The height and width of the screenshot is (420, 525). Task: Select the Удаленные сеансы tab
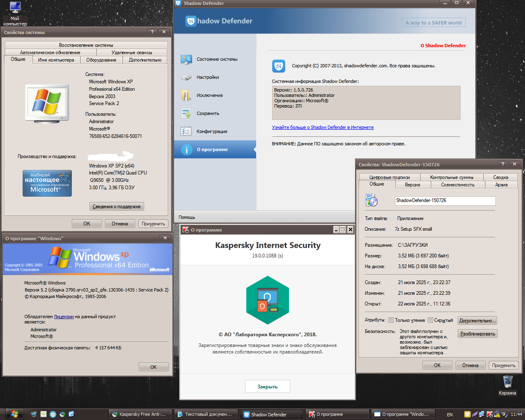[x=132, y=53]
